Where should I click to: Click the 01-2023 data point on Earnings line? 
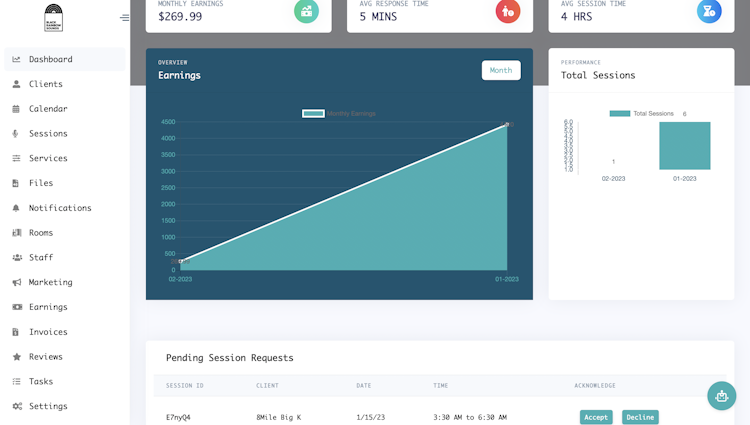click(507, 125)
